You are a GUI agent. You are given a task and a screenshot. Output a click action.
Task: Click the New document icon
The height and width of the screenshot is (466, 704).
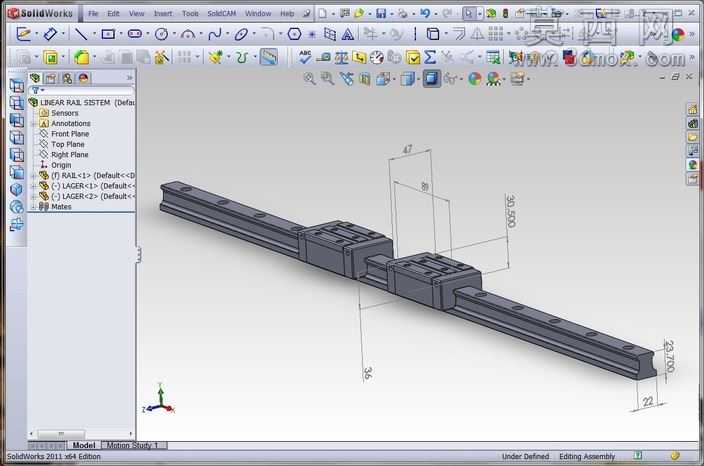[322, 13]
